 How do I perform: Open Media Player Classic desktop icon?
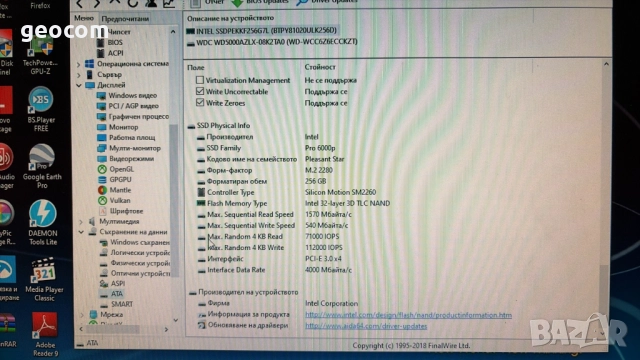44,280
